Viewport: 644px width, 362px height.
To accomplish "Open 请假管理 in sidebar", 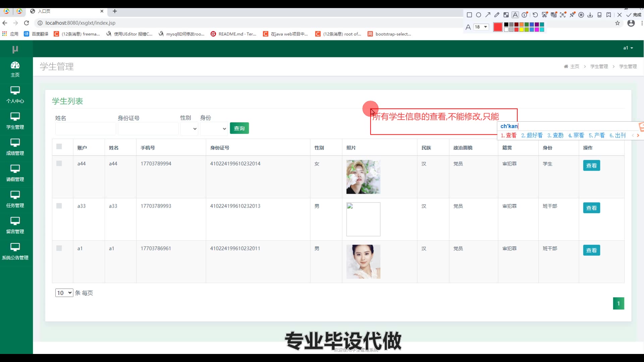I will pyautogui.click(x=15, y=174).
